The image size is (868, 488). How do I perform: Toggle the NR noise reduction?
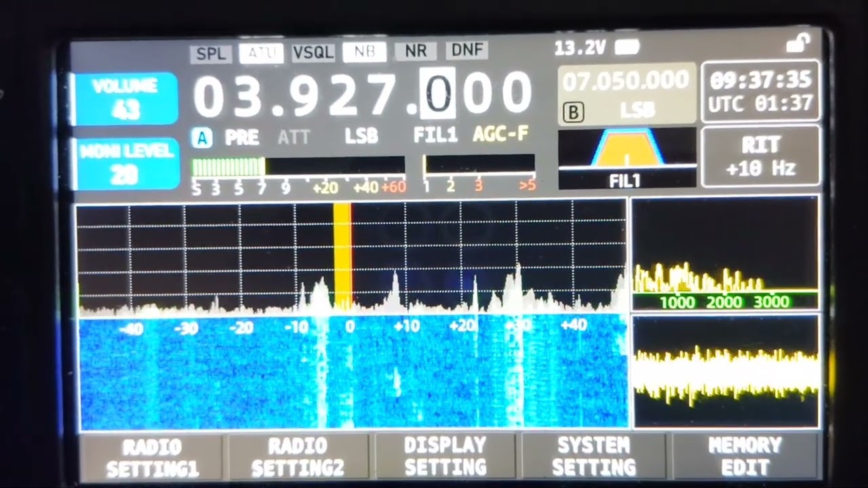[x=415, y=52]
